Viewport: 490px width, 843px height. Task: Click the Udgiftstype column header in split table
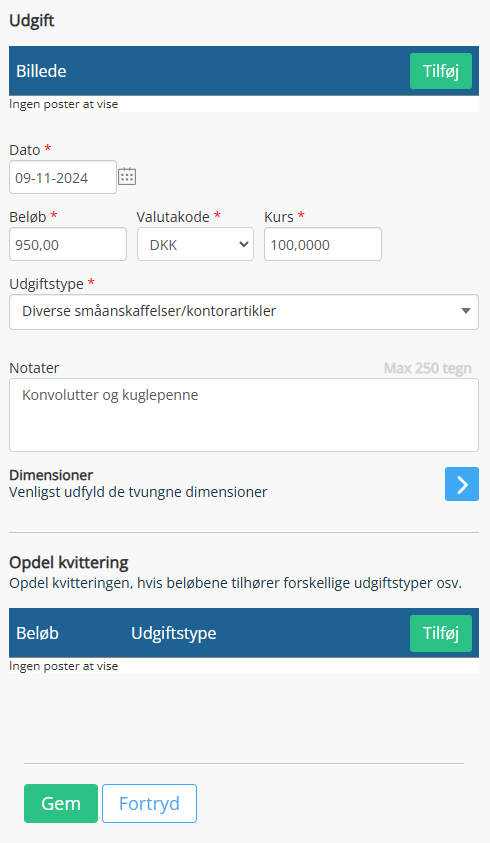pyautogui.click(x=174, y=633)
